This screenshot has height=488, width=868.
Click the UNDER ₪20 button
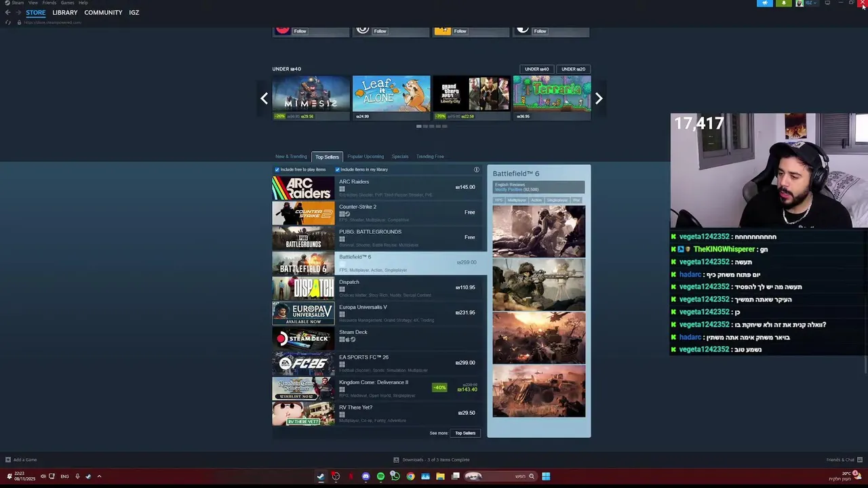[x=573, y=69]
